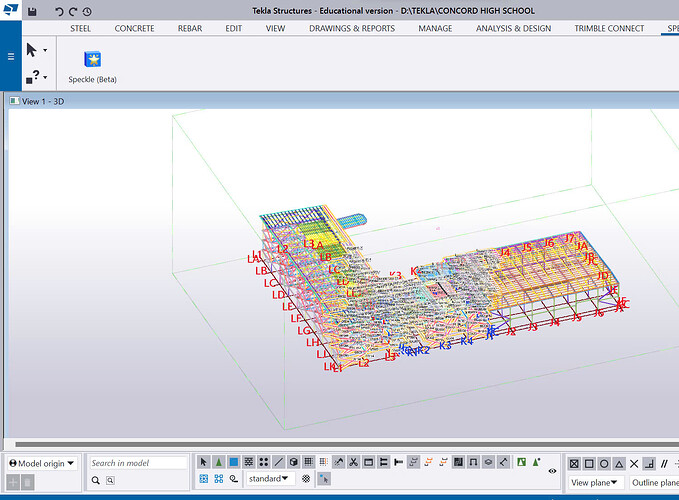Toggle select connections green cone switch

pos(219,462)
